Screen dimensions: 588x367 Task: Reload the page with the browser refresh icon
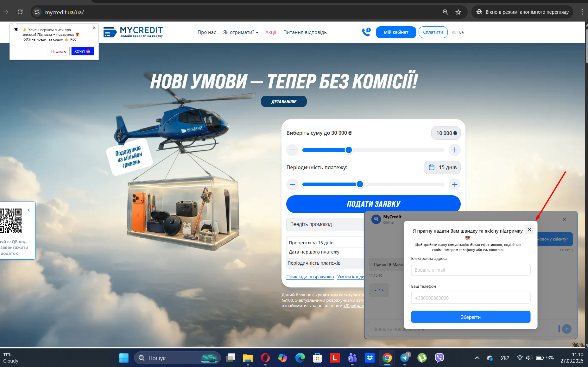20,12
